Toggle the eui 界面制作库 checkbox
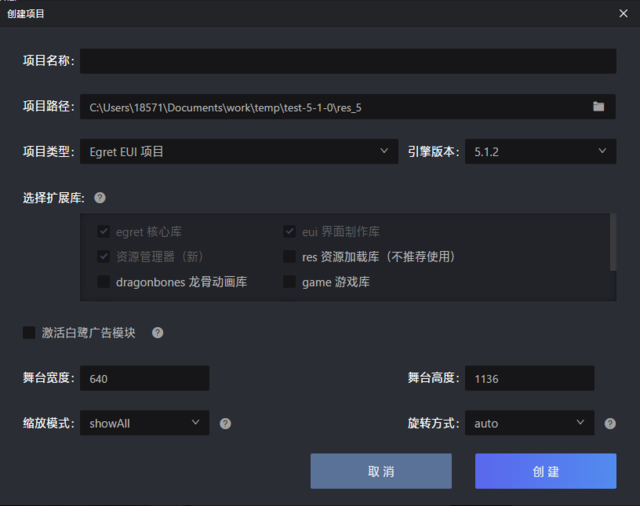 pyautogui.click(x=289, y=232)
